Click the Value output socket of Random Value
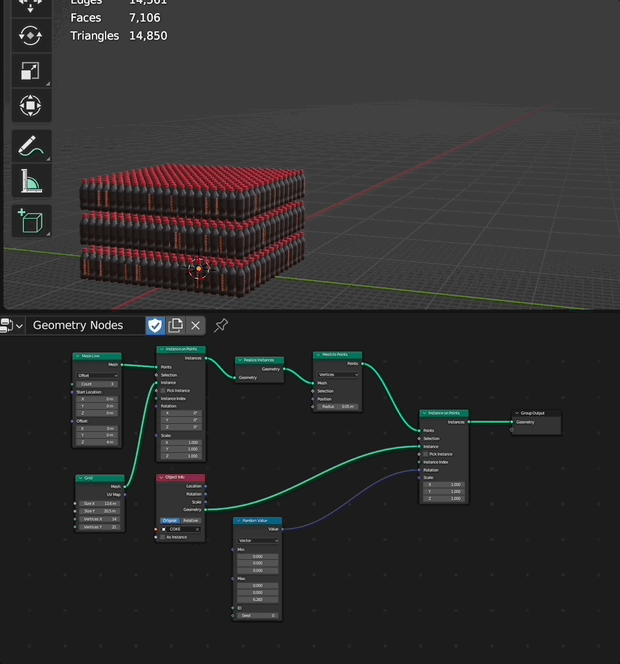The width and height of the screenshot is (620, 664). point(282,529)
